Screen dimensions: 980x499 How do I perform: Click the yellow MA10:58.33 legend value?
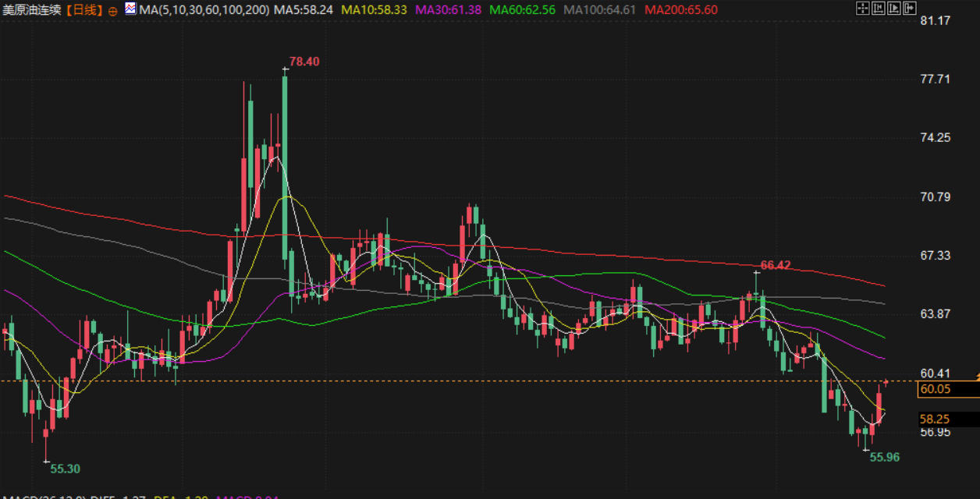coord(373,10)
